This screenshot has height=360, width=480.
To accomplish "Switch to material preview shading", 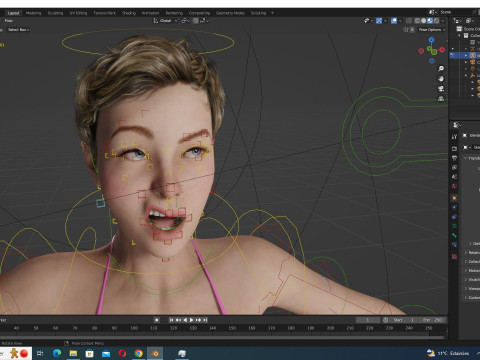I will click(430, 21).
